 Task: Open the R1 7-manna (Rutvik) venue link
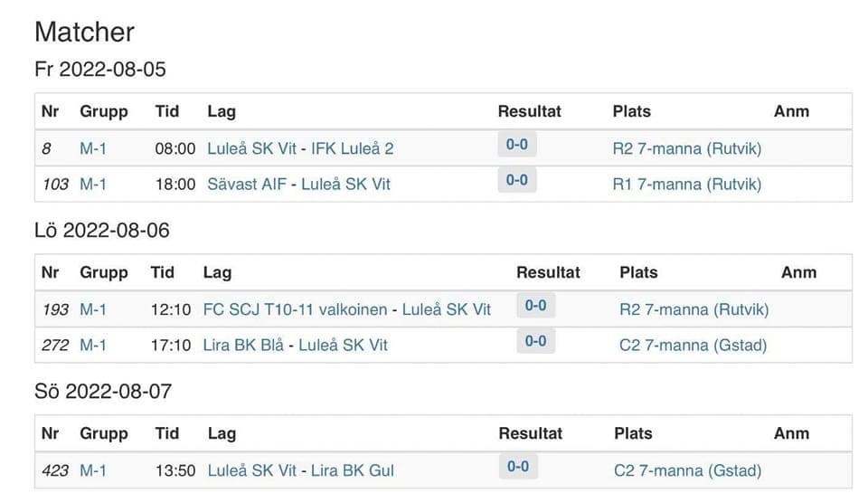(687, 184)
